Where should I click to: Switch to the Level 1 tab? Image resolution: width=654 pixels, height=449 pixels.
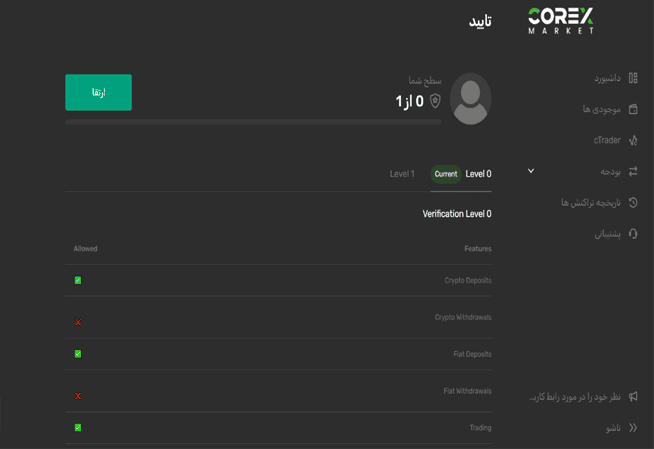click(x=402, y=174)
